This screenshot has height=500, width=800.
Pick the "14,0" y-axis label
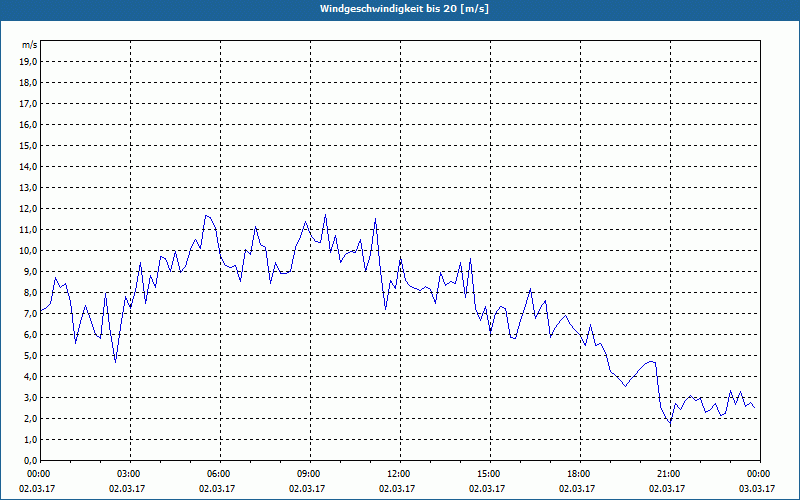pos(28,166)
